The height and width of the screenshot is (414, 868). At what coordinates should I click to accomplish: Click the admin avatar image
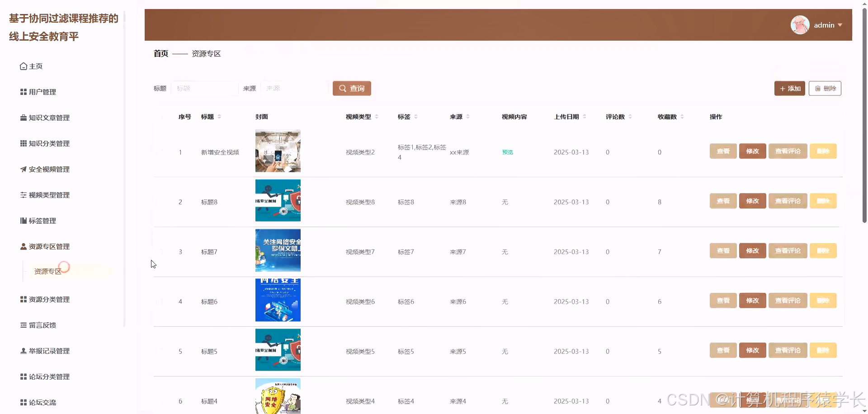(800, 25)
